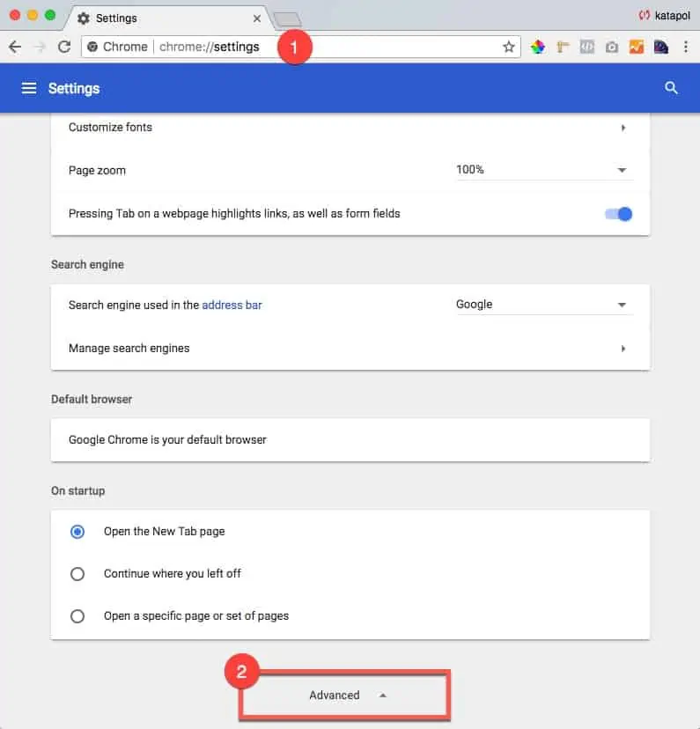Click 'Google Chrome is your default browser' text
700x729 pixels.
(x=167, y=440)
